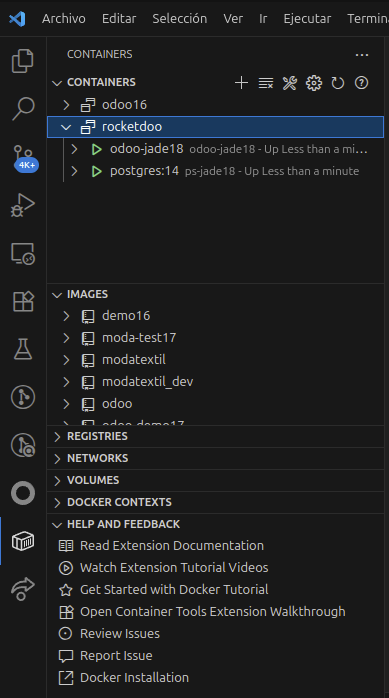
Task: Expand the moda-test17 image node
Action: tap(66, 338)
